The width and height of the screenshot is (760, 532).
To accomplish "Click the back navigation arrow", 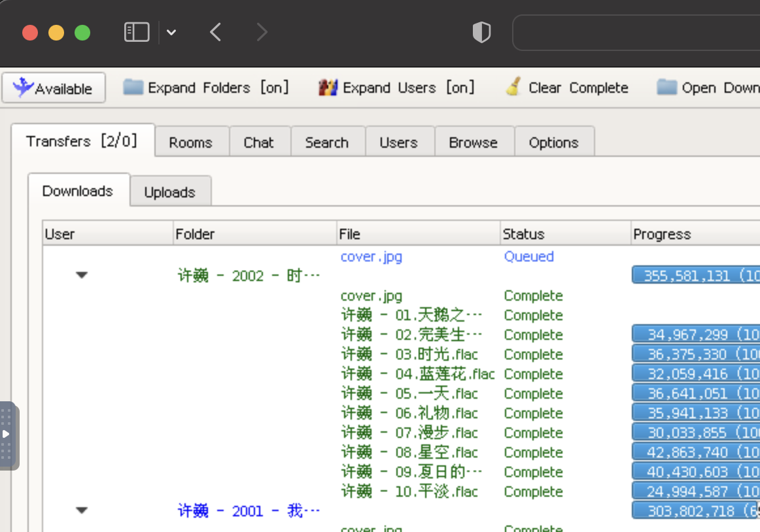I will pyautogui.click(x=216, y=31).
